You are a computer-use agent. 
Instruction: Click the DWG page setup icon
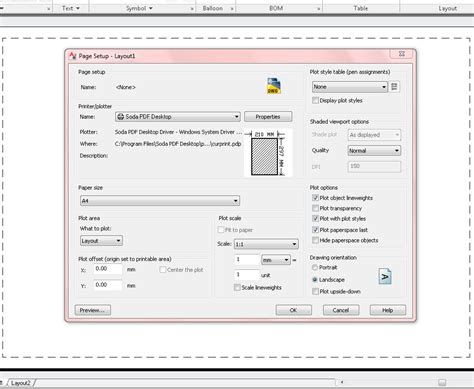pyautogui.click(x=274, y=86)
